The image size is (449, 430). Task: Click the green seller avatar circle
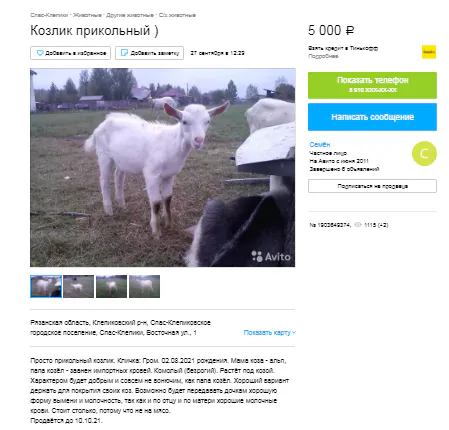pyautogui.click(x=424, y=153)
